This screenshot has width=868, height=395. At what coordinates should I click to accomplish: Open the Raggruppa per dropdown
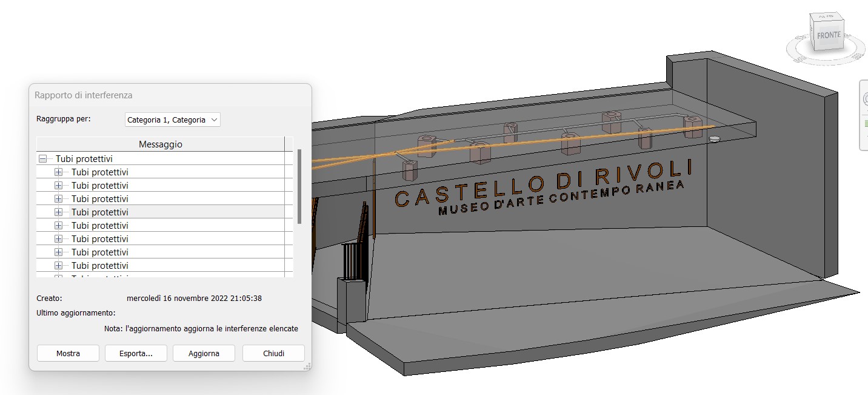(172, 120)
